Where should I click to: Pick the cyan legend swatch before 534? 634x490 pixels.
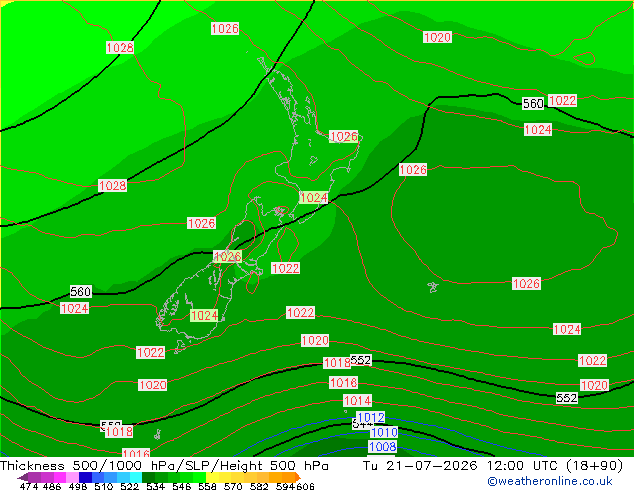coord(136,477)
